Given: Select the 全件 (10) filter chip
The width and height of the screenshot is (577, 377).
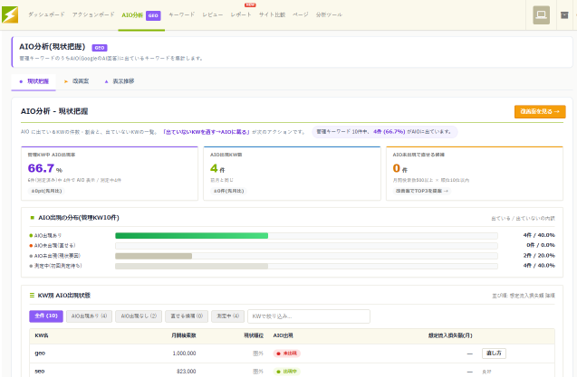Looking at the screenshot, I should click(46, 316).
